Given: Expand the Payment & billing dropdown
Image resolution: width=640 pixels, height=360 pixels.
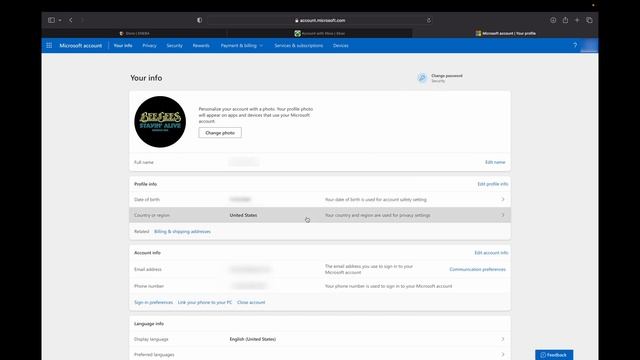Looking at the screenshot, I should 242,45.
